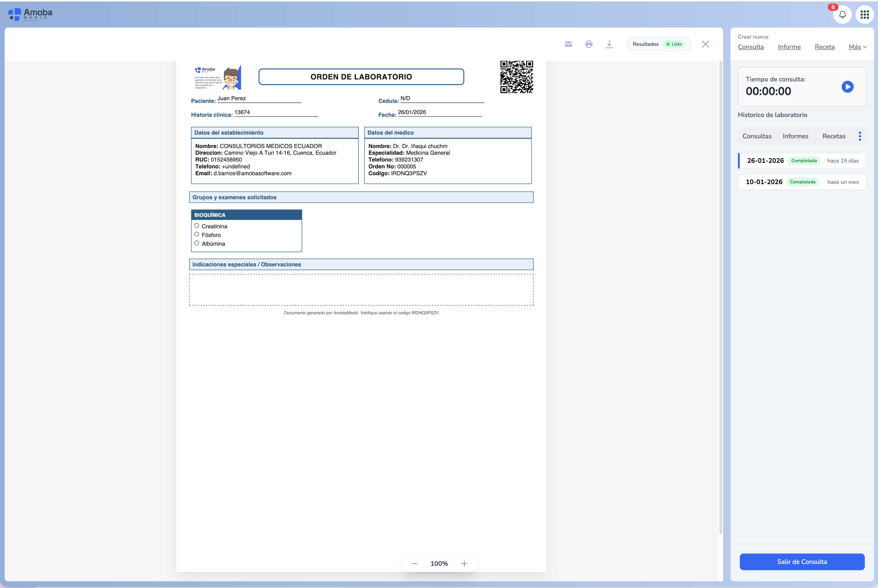Switch to the Recetas tab
The image size is (878, 588).
coord(834,136)
